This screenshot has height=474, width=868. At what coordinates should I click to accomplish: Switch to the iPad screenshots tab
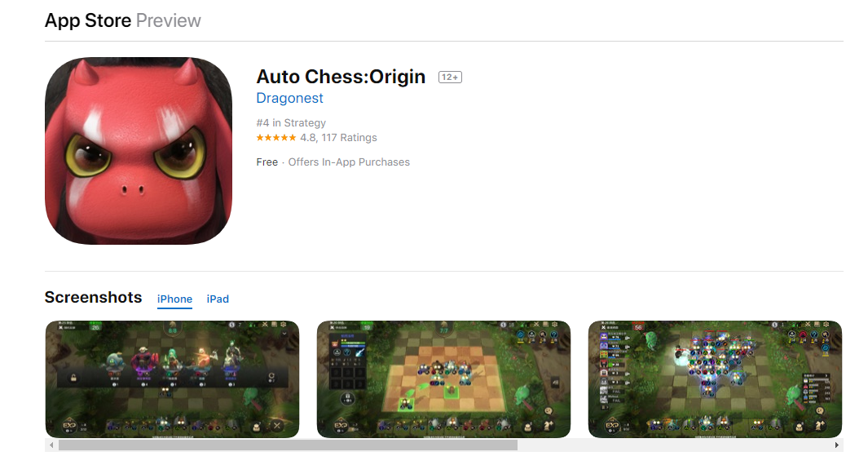[x=218, y=299]
